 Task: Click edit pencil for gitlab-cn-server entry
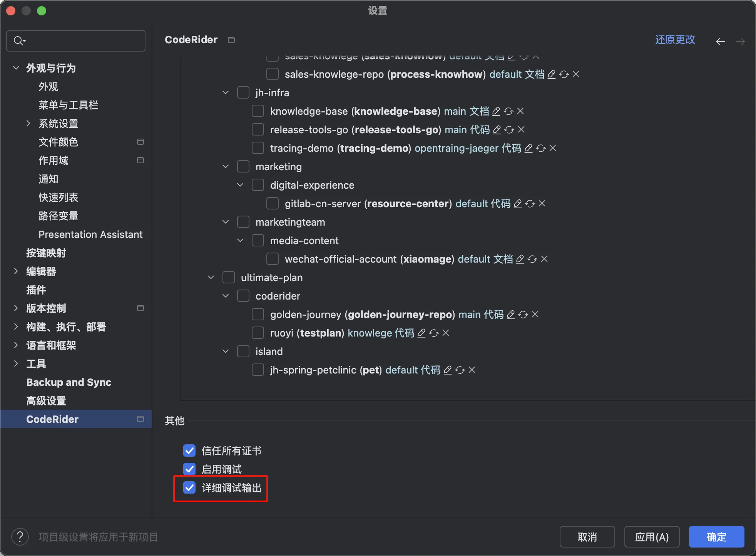pos(518,204)
